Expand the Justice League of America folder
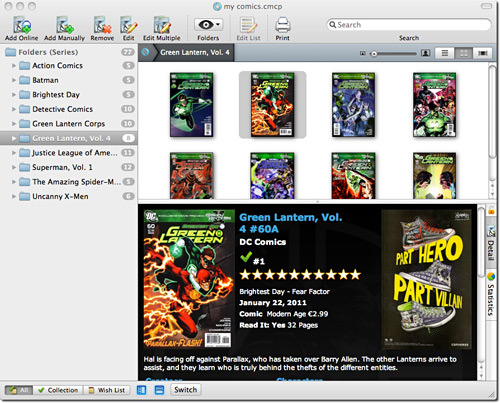Image resolution: width=500 pixels, height=403 pixels. coord(14,153)
